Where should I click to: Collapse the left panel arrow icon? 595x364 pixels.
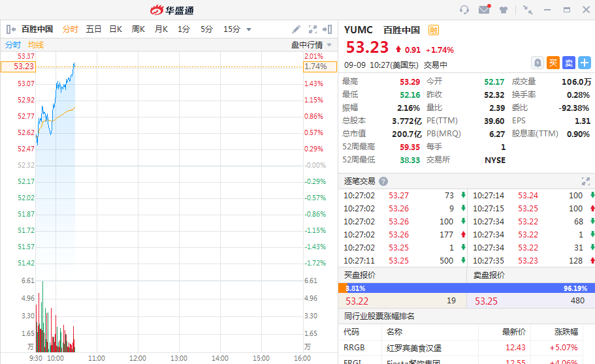coord(10,29)
